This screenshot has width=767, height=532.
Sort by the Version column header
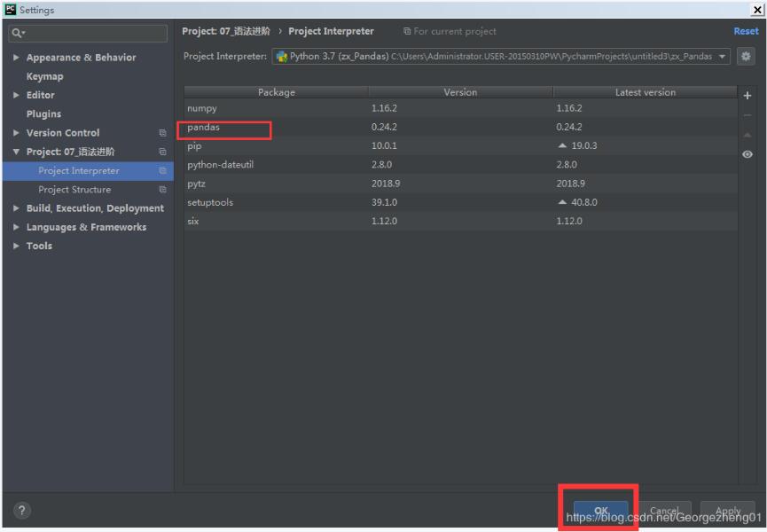pyautogui.click(x=460, y=92)
